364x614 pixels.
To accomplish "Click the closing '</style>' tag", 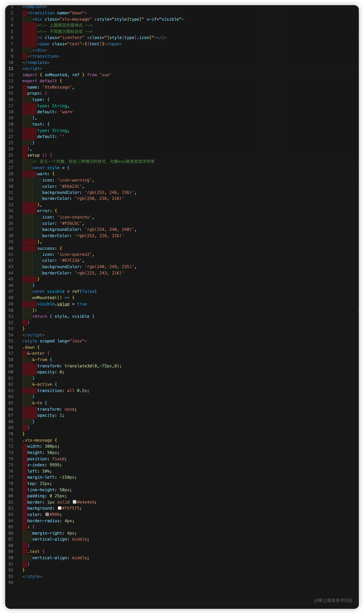I will click(32, 576).
